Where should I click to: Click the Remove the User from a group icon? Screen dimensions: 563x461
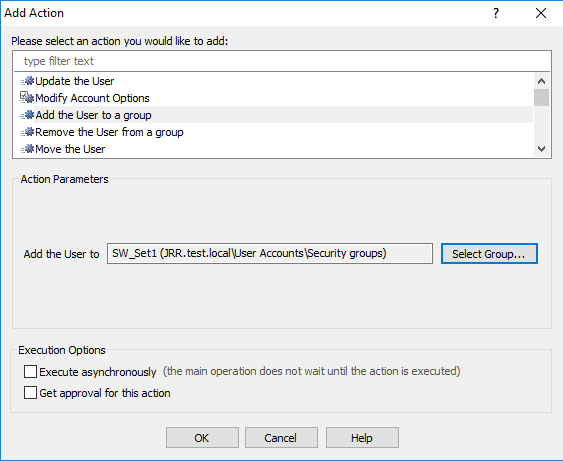tap(27, 132)
